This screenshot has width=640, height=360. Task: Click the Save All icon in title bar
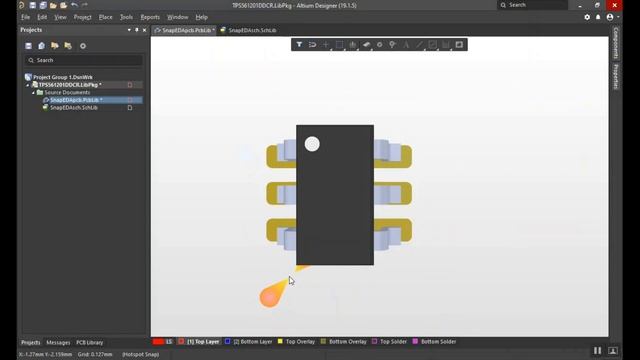43,5
